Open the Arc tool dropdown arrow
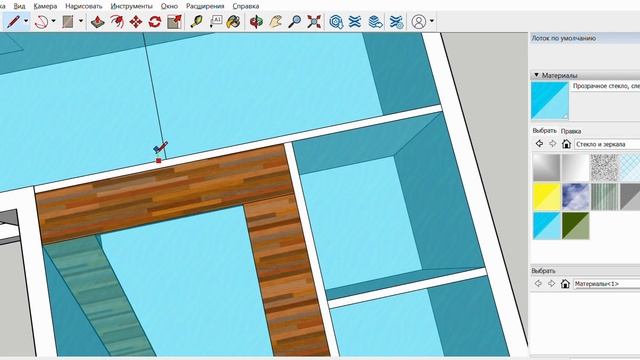The width and height of the screenshot is (640, 360). [53, 21]
